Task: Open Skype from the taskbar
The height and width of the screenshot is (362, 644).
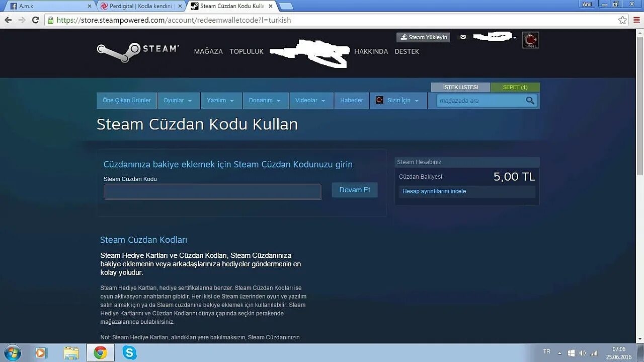Action: pos(129,353)
